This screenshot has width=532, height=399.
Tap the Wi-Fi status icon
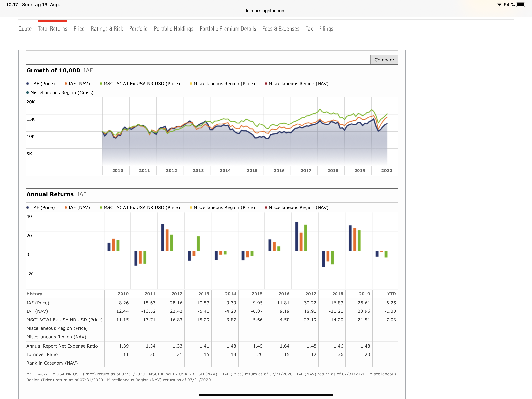[x=499, y=5]
